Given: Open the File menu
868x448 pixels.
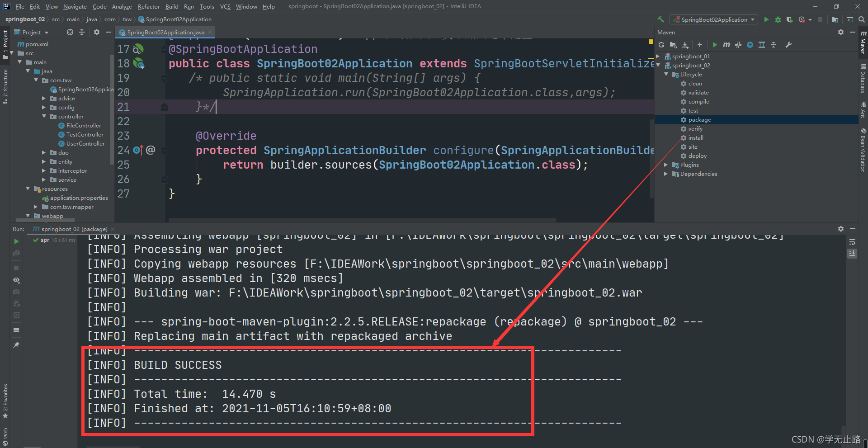Looking at the screenshot, I should coord(20,6).
